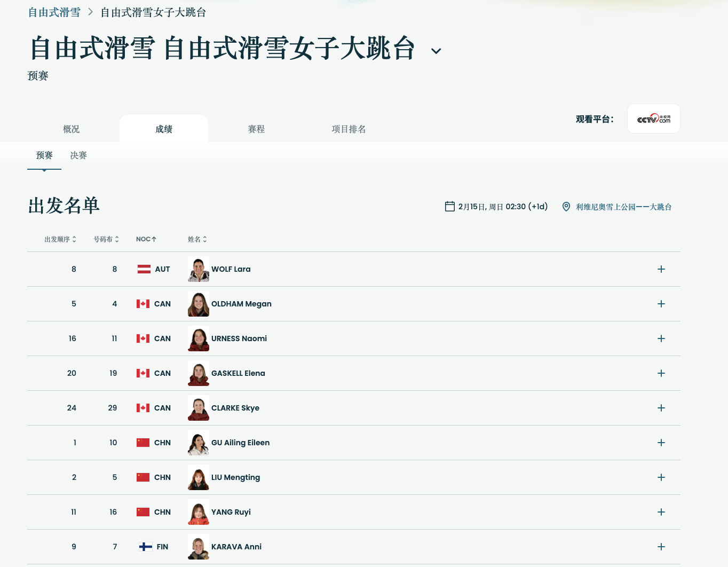Expand GU Ailing Eileen's result details
Viewport: 728px width, 567px height.
point(661,443)
